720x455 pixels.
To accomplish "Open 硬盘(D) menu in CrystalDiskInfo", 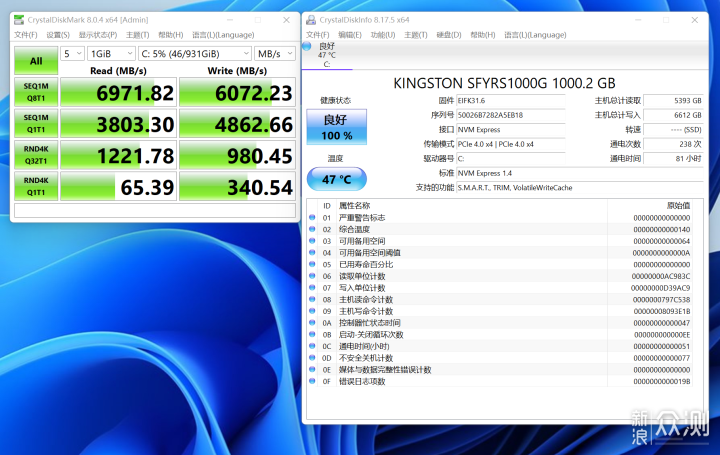I will (x=449, y=35).
